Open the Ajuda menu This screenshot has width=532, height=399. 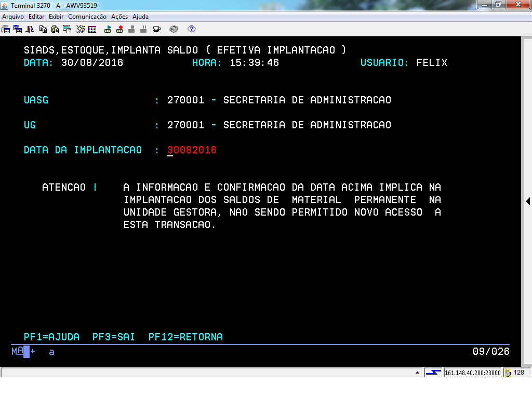[x=140, y=17]
